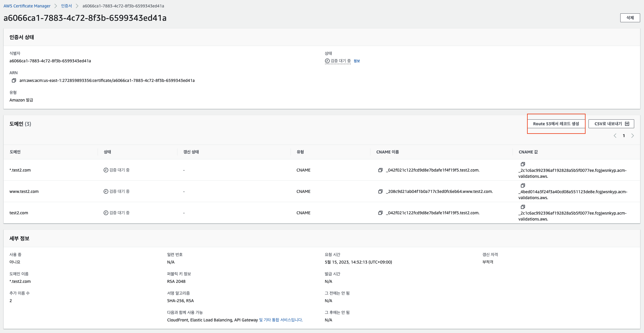Click CNAME 이름 column header
The image size is (644, 333).
click(x=387, y=152)
